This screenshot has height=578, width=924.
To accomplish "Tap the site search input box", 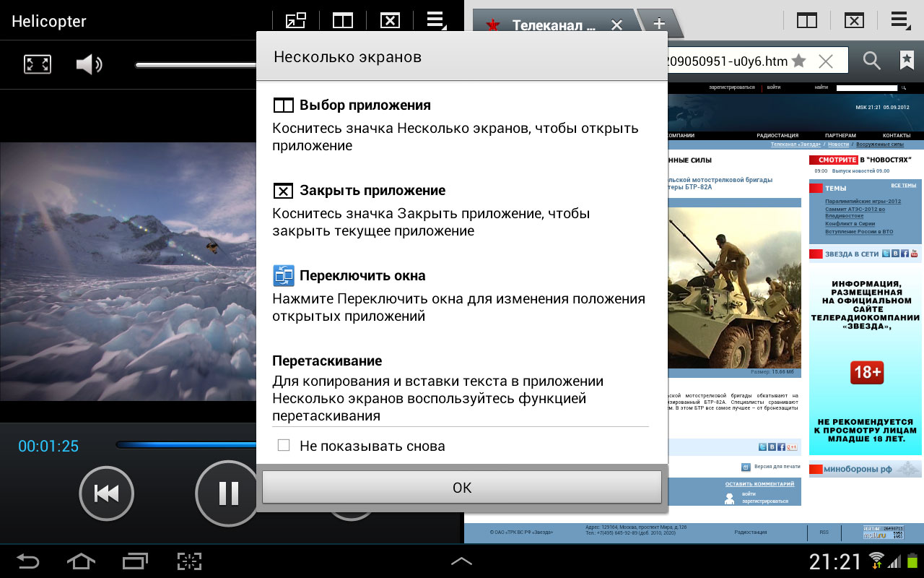I will pyautogui.click(x=867, y=87).
